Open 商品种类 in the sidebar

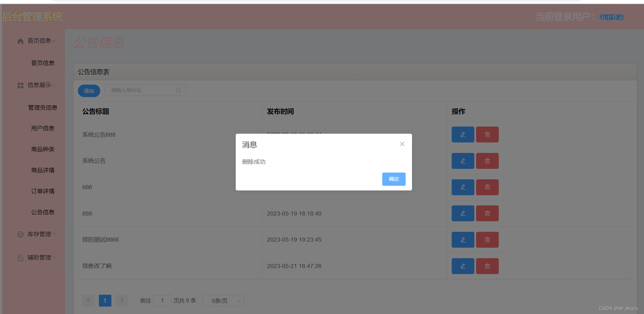coord(43,150)
